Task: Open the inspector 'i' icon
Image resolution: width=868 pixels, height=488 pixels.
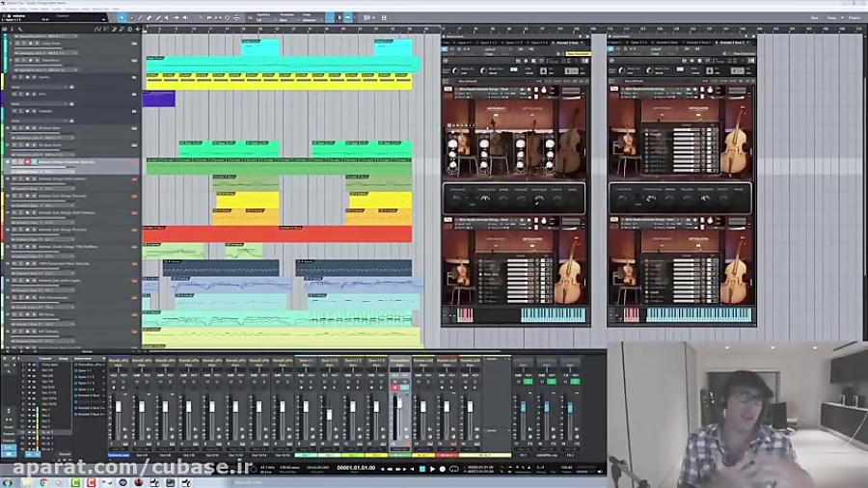Action: (13, 29)
